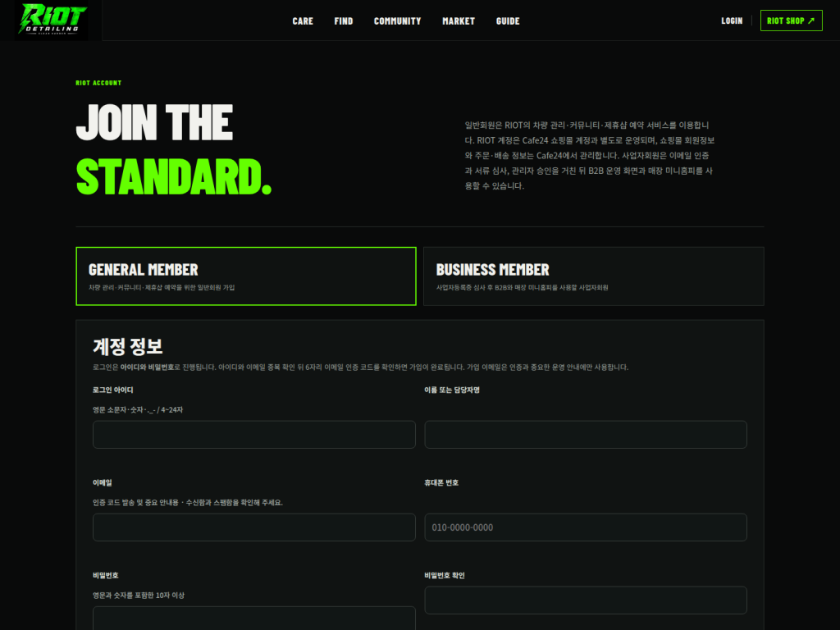Viewport: 840px width, 630px height.
Task: Click the 계정 정보 heading
Action: [x=127, y=347]
